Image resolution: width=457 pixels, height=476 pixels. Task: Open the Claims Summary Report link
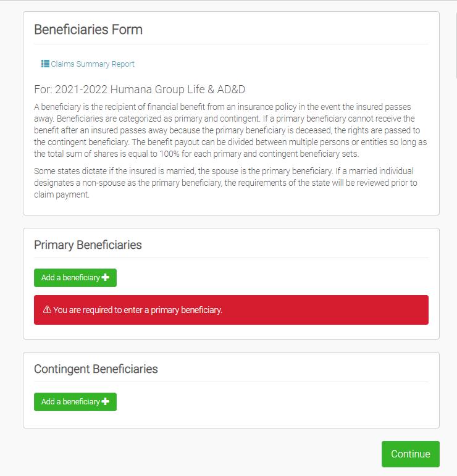[x=93, y=64]
